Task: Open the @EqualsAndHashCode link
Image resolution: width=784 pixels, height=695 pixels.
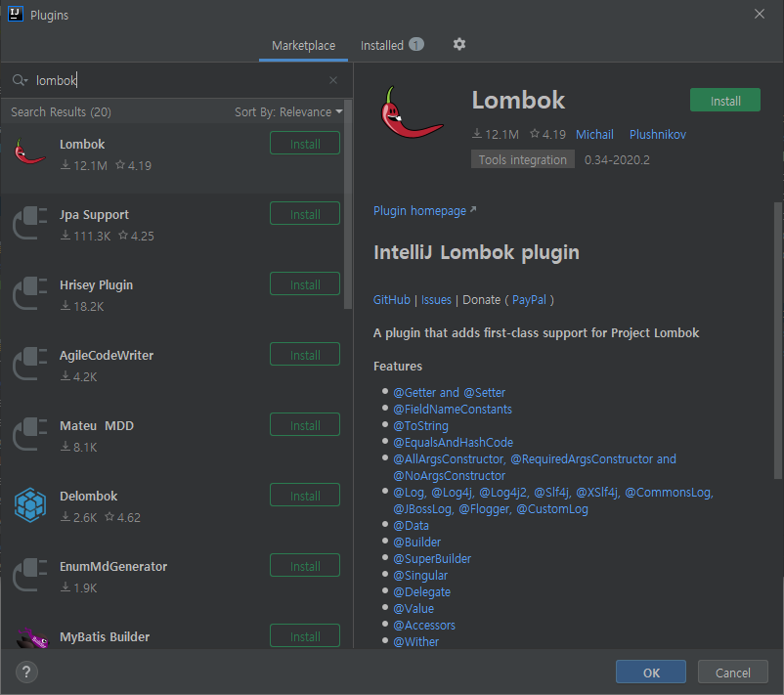Action: (453, 443)
